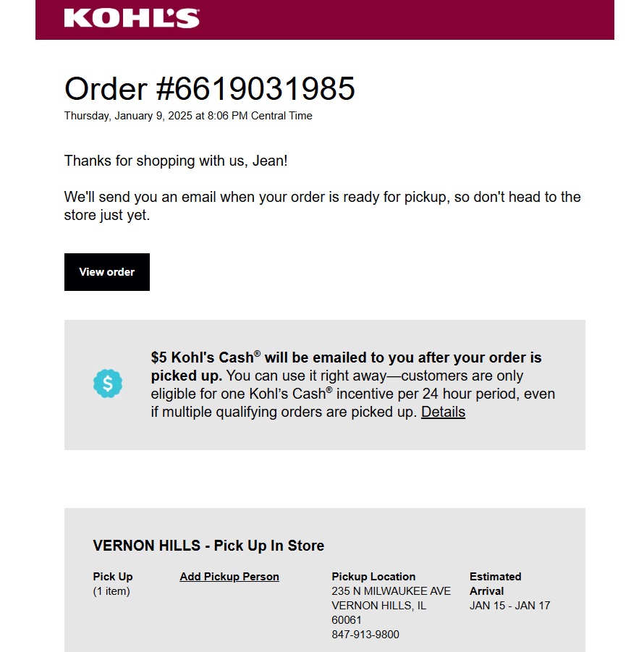Click the Pickup Location label

click(373, 576)
